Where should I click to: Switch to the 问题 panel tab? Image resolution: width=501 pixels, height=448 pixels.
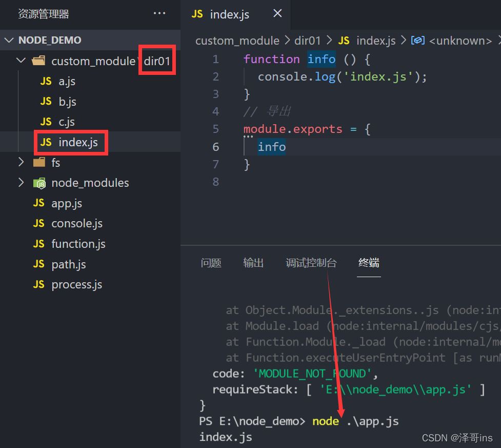click(x=211, y=263)
